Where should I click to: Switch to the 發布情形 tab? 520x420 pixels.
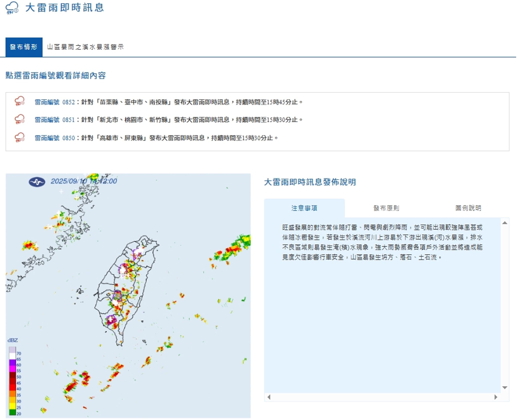[x=24, y=47]
